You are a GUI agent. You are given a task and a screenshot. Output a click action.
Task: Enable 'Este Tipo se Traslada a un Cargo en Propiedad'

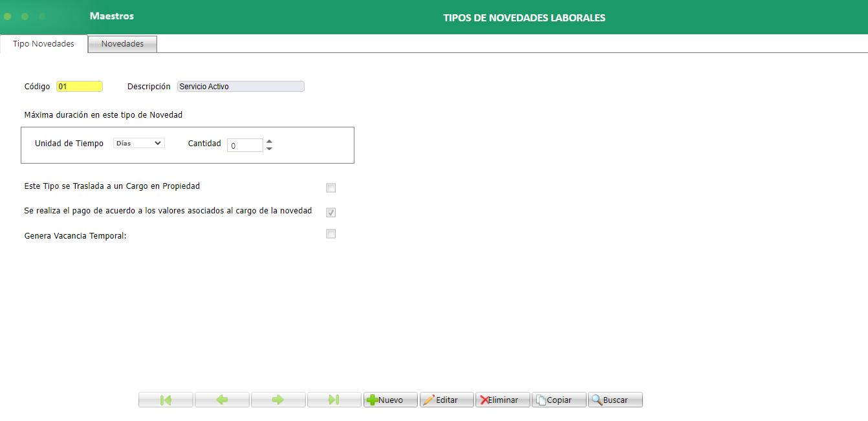coord(331,188)
